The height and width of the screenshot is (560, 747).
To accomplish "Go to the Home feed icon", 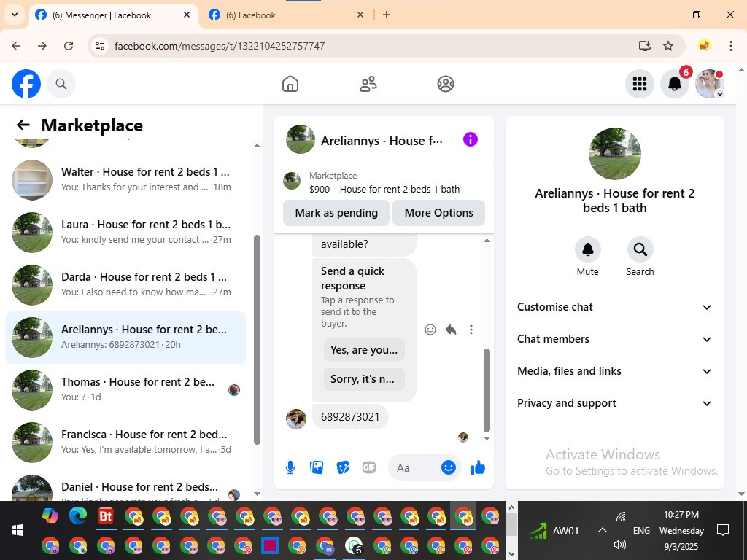I will [290, 84].
